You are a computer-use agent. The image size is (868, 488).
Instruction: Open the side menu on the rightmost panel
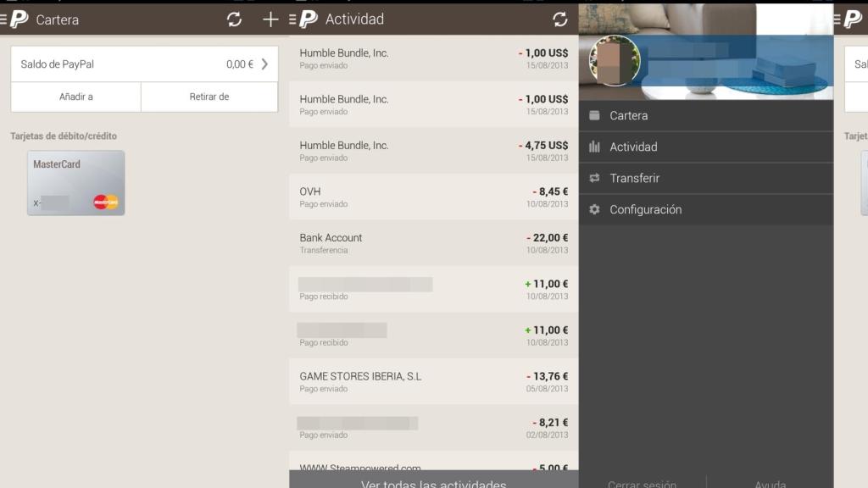point(837,19)
